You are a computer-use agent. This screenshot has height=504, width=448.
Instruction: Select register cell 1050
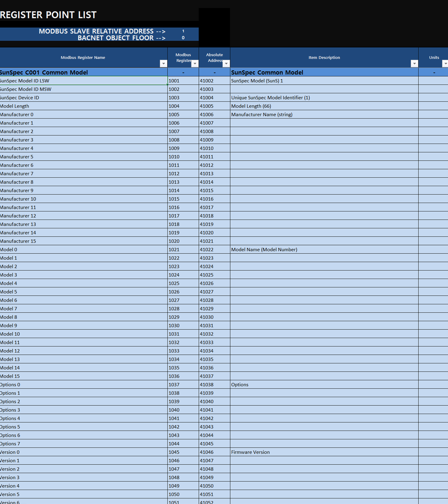pos(183,494)
